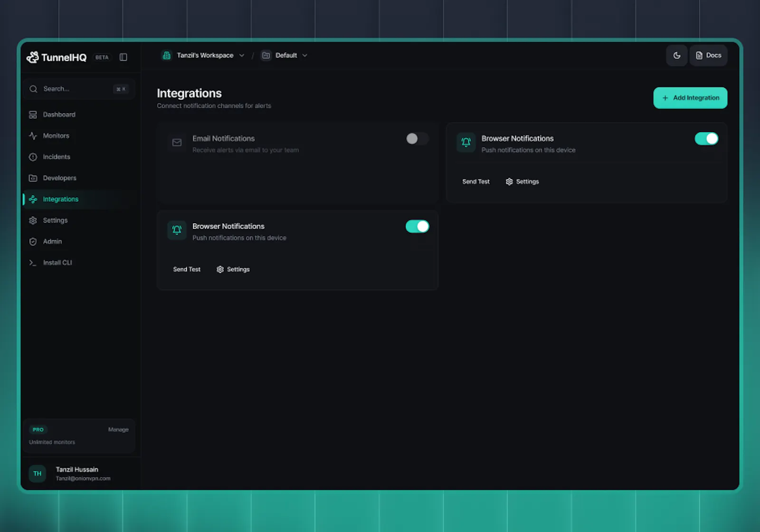
Task: Click bell icon on lower-left Browser Notifications card
Action: click(x=177, y=230)
